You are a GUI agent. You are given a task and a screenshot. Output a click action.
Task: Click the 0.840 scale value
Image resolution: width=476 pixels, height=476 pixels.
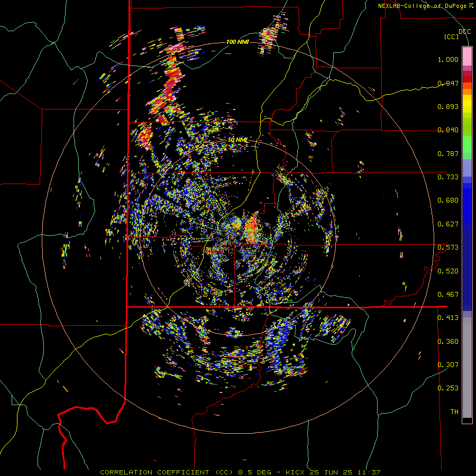point(448,130)
